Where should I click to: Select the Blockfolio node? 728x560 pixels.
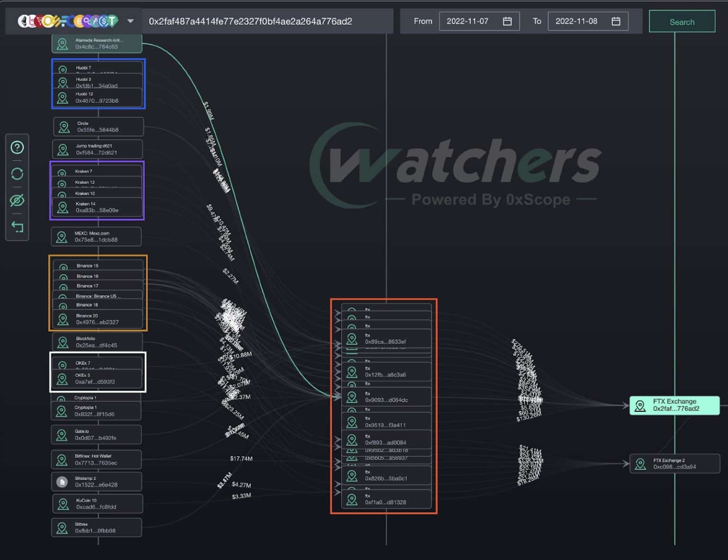click(97, 342)
